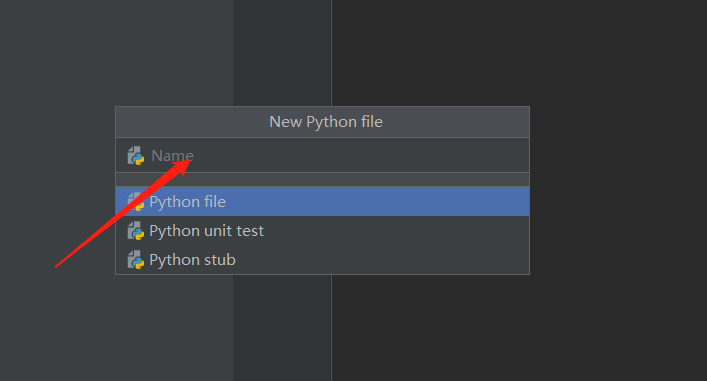Click the Python stub icon
The width and height of the screenshot is (707, 381).
coord(136,260)
